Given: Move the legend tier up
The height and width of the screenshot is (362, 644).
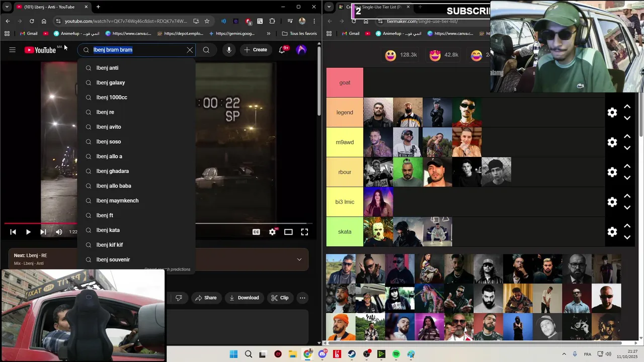Looking at the screenshot, I should tap(627, 107).
